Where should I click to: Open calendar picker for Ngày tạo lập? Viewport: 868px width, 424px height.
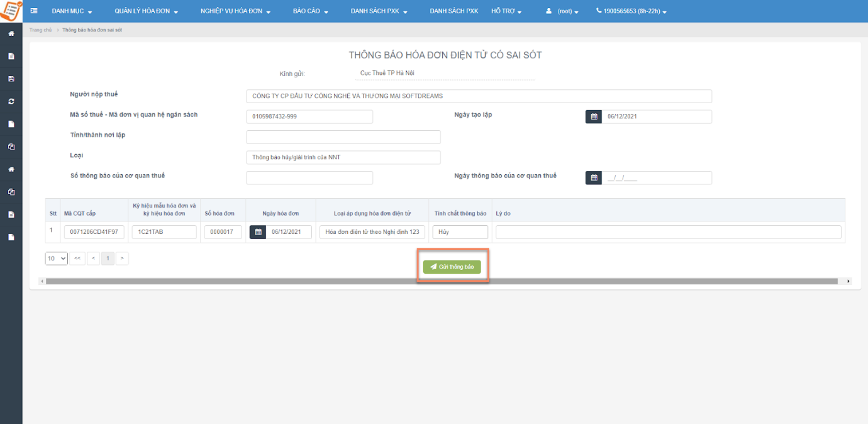[x=593, y=117]
